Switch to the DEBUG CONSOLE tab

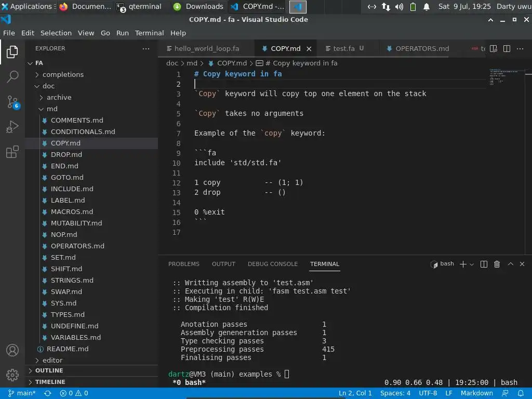(272, 264)
